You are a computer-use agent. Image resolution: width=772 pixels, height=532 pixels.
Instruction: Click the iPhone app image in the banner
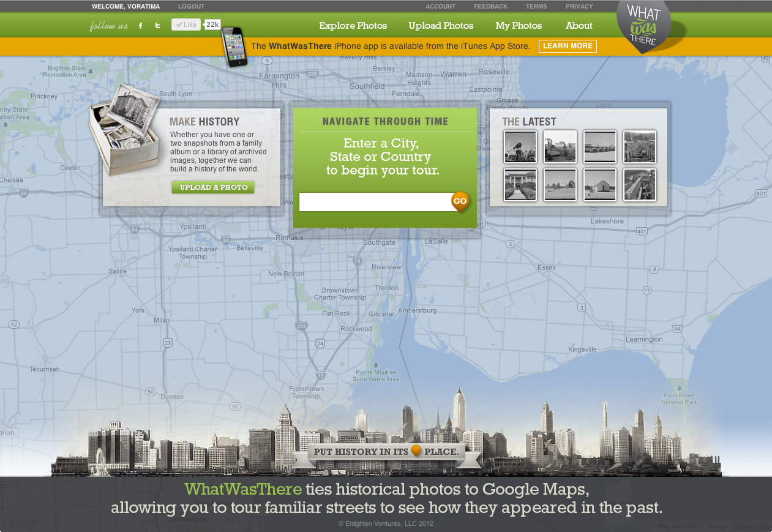[234, 47]
